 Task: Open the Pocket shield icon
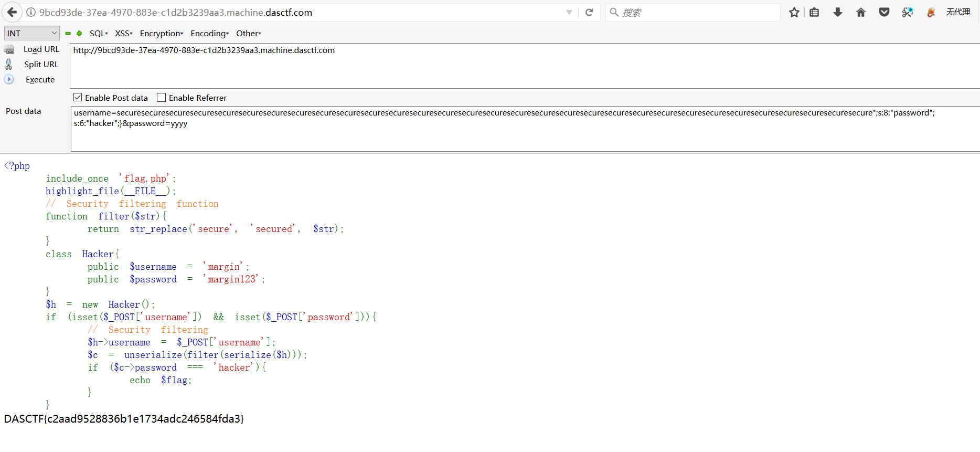point(884,12)
